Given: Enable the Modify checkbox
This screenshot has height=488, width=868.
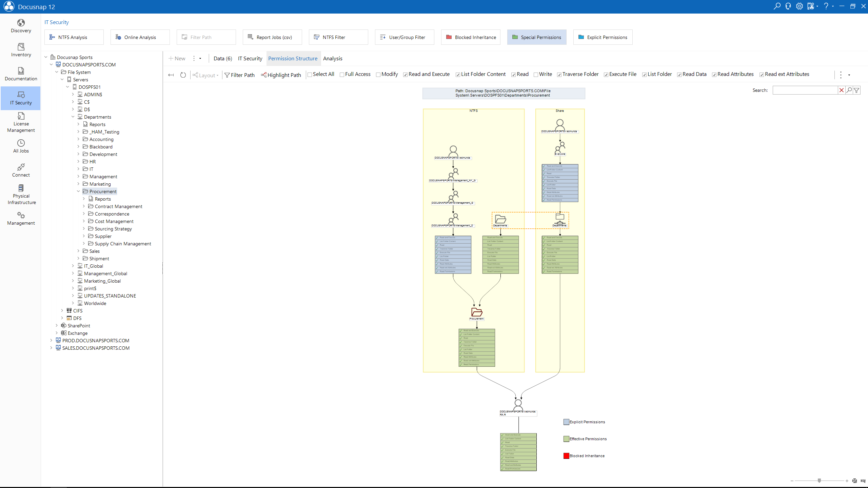Looking at the screenshot, I should tap(378, 75).
